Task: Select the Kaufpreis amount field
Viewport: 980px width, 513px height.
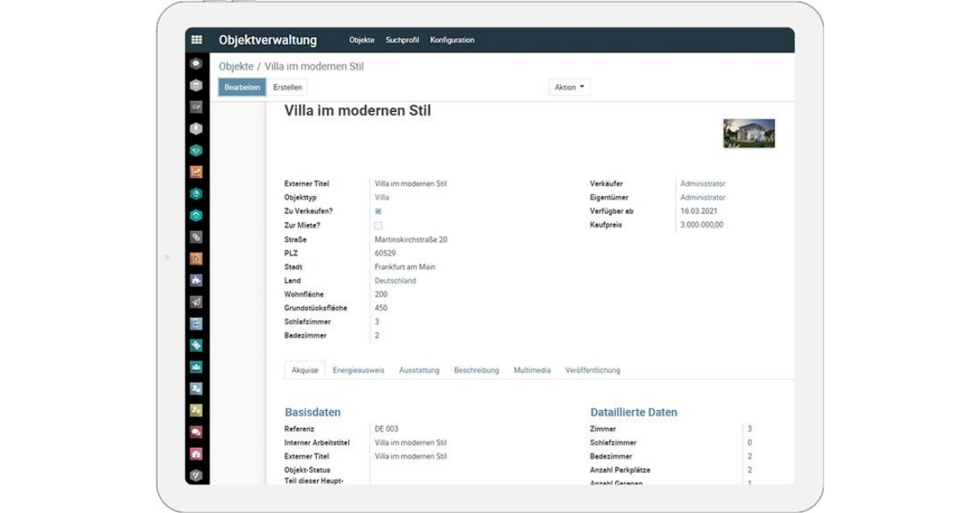Action: [x=702, y=225]
